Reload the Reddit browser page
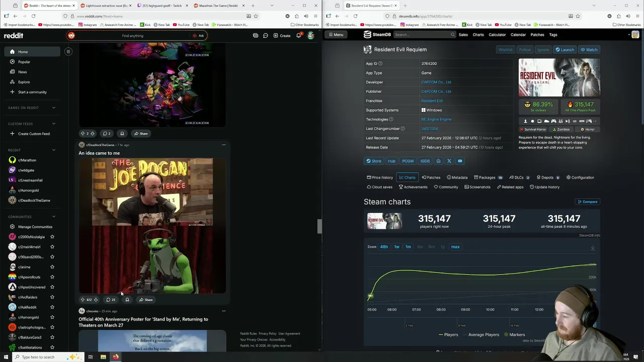644x362 pixels. click(x=33, y=16)
